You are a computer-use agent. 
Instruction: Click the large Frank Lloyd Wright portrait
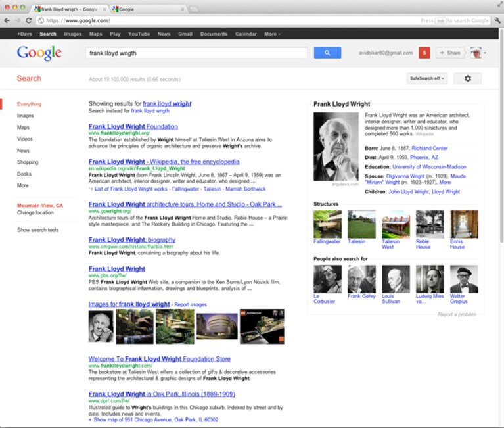(336, 147)
